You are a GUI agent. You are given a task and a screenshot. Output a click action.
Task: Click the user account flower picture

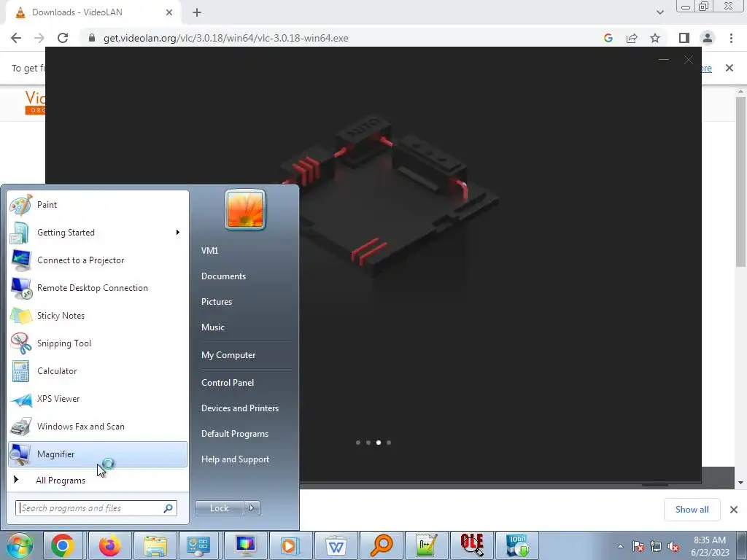[245, 209]
